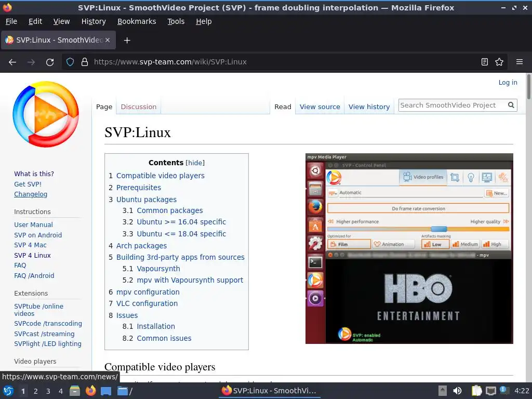This screenshot has width=532, height=399.
Task: Open User Manual sidebar link
Action: [33, 224]
